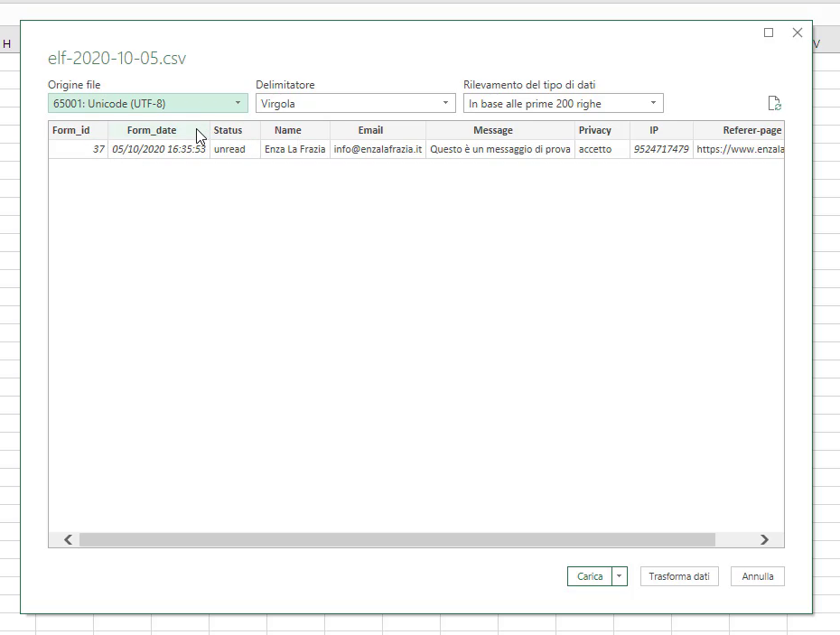
Task: Click the info@enzalafrazia.it cell
Action: pyautogui.click(x=378, y=149)
